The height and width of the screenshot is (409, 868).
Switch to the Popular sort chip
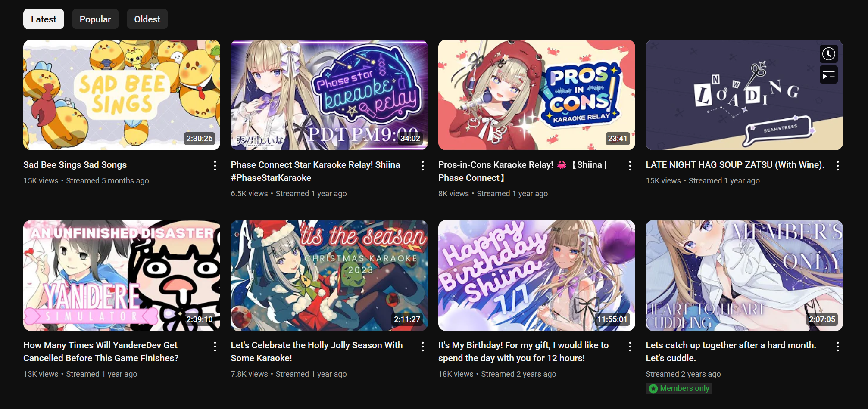click(95, 19)
